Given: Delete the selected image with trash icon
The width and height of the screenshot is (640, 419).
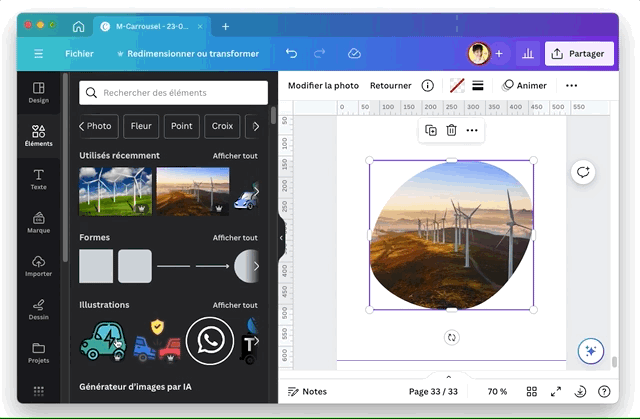Looking at the screenshot, I should click(451, 131).
